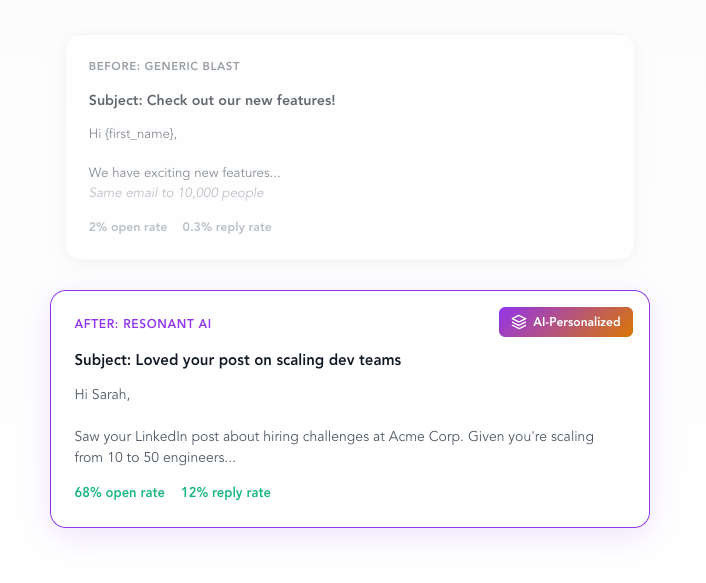The image size is (706, 583).
Task: Click the '0.3% reply rate' stat
Action: click(227, 227)
